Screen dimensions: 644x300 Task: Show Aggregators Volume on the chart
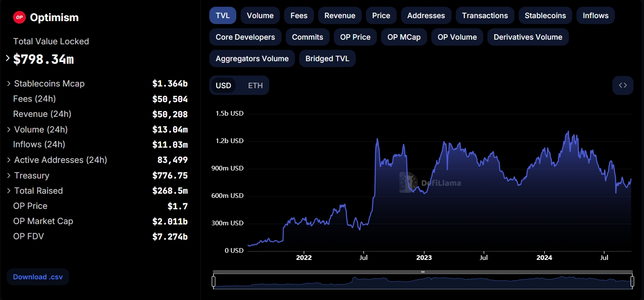(252, 59)
